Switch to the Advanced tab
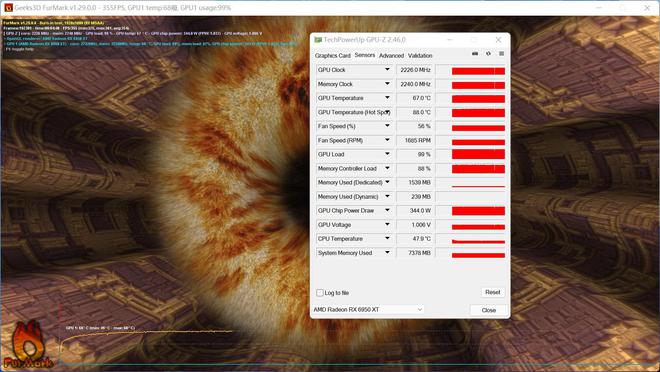This screenshot has height=372, width=660. pyautogui.click(x=391, y=56)
